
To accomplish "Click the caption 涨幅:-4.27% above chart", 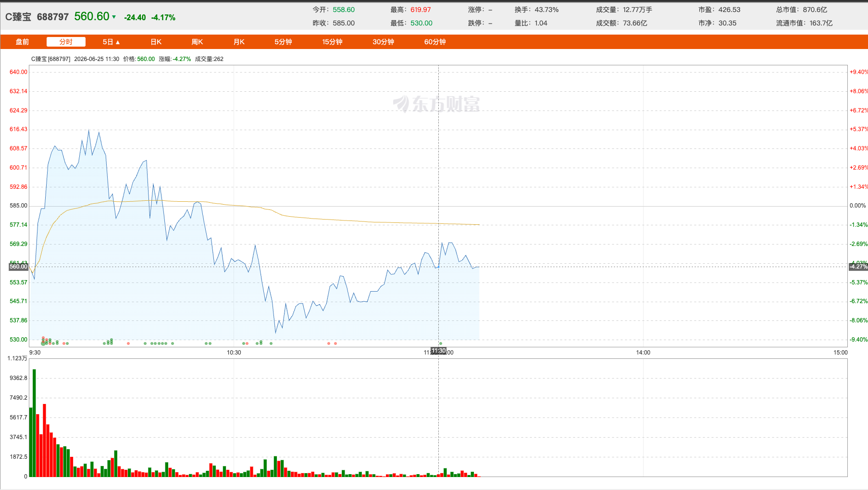I will pos(175,59).
